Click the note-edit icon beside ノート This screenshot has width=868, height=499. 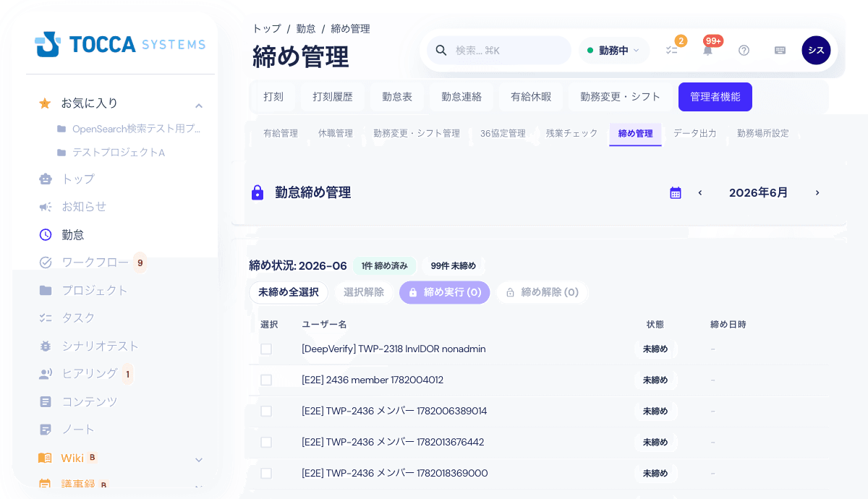(x=46, y=429)
